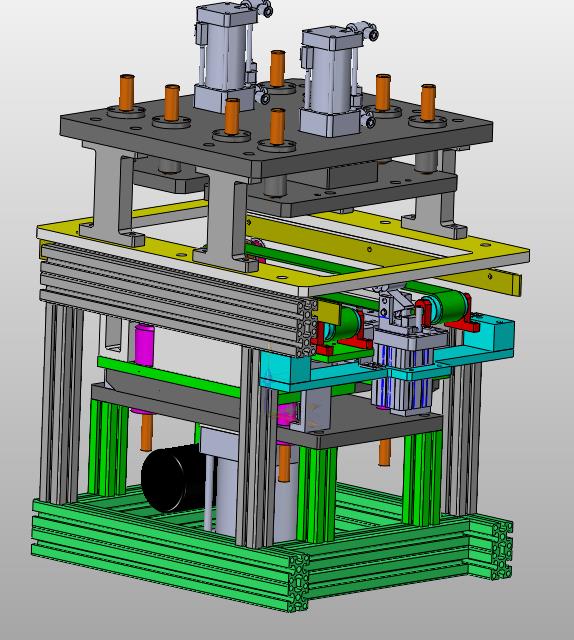Image resolution: width=574 pixels, height=640 pixels.
Task: Select the thin green plate above the lower gray plate
Action: tap(171, 376)
